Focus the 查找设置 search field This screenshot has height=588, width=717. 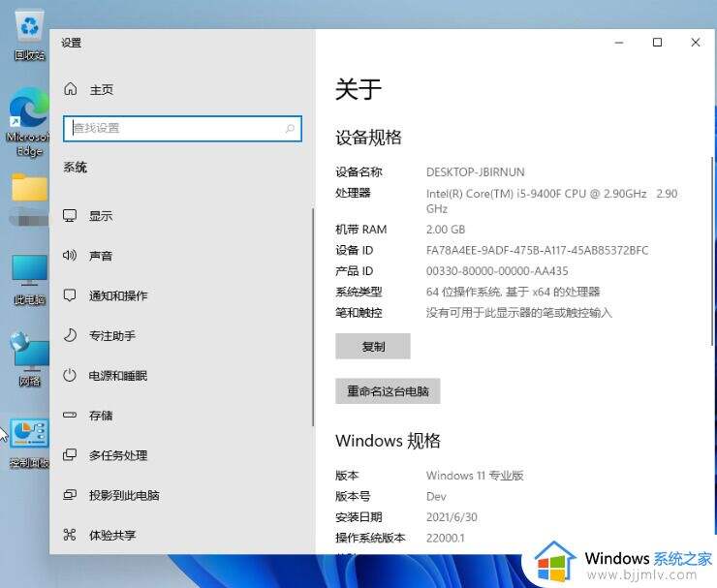[x=182, y=129]
